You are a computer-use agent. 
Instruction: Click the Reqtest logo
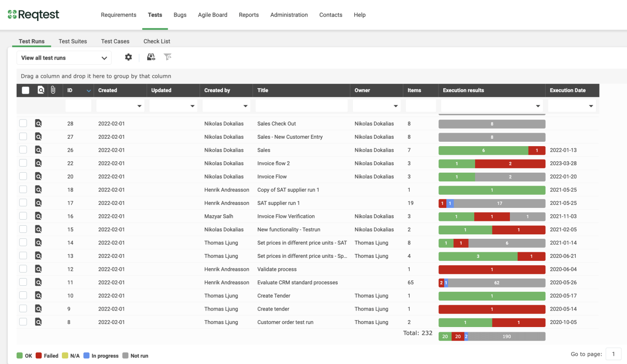click(x=34, y=14)
